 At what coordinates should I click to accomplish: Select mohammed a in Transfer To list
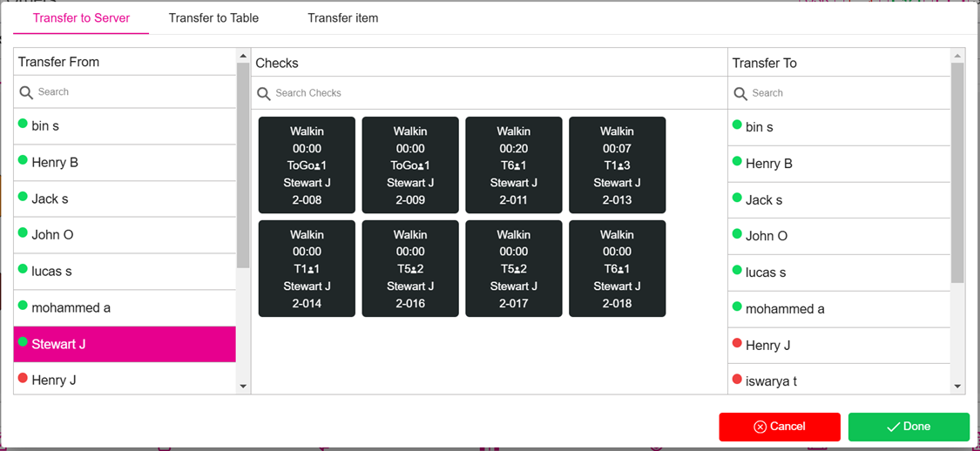point(784,309)
